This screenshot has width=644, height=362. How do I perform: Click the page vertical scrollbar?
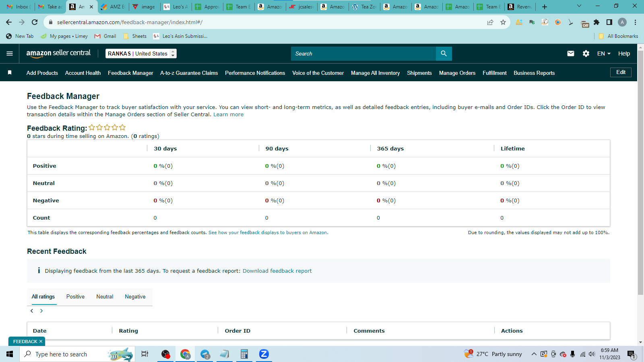[640, 173]
